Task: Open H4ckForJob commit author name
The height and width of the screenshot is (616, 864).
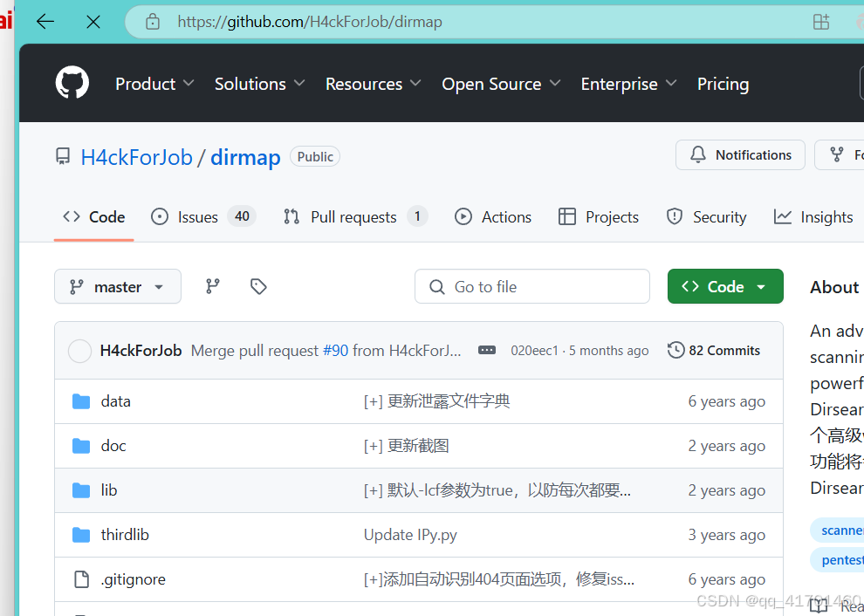Action: [141, 351]
